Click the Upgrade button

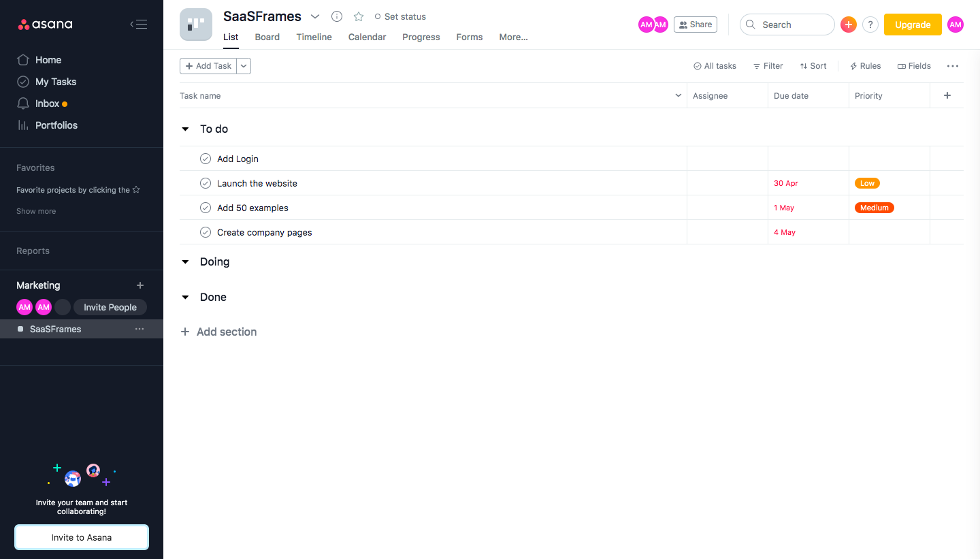[913, 25]
